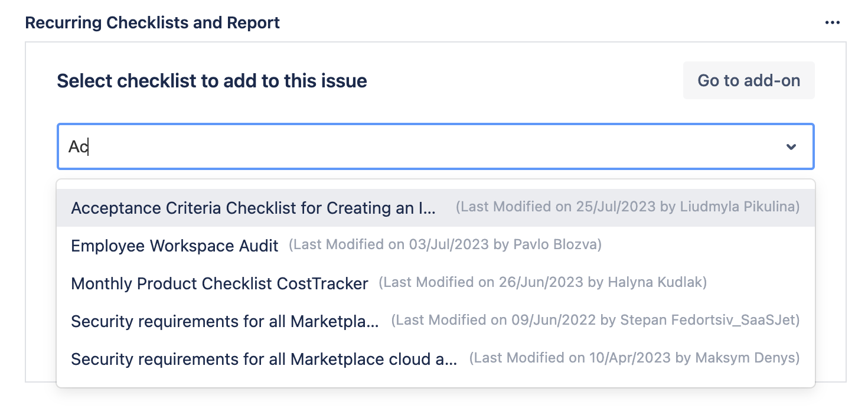Viewport: 868px width, 418px height.
Task: Choose Employee Workspace Audit checklist
Action: click(174, 246)
